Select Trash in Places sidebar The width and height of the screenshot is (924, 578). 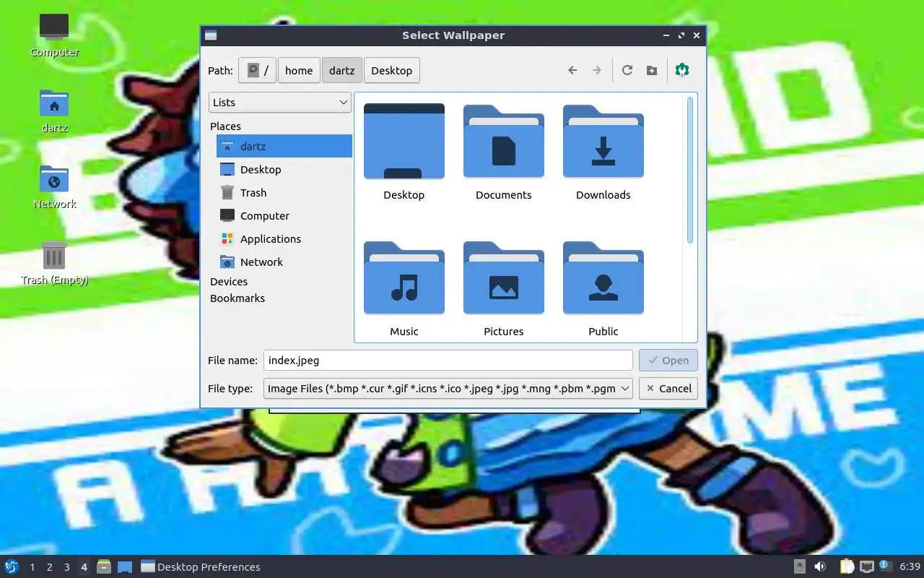click(284, 192)
